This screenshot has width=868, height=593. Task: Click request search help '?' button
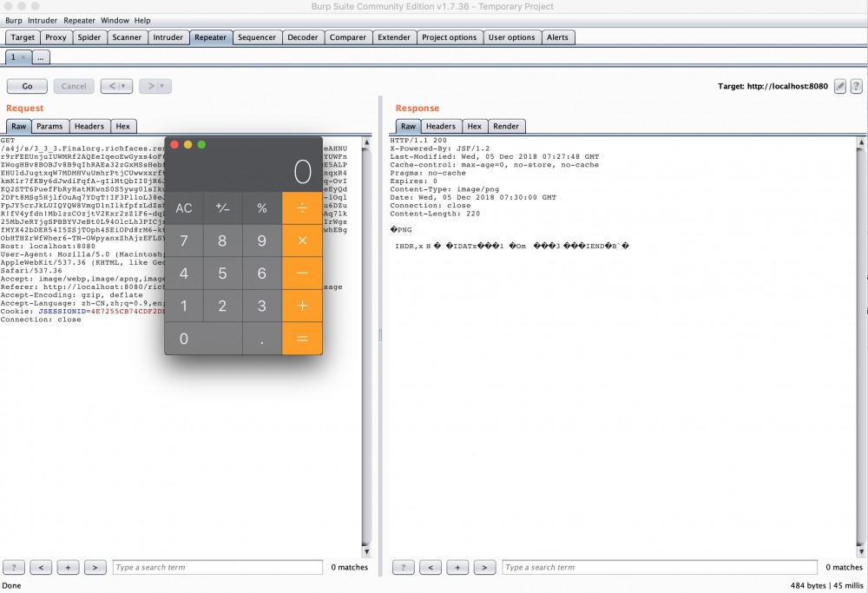(x=14, y=567)
